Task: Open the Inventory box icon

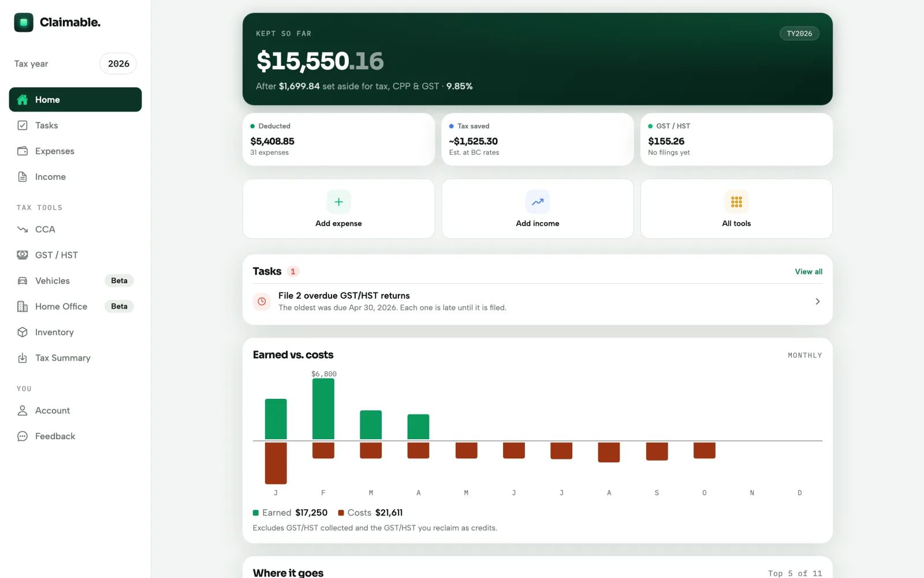Action: pos(23,332)
